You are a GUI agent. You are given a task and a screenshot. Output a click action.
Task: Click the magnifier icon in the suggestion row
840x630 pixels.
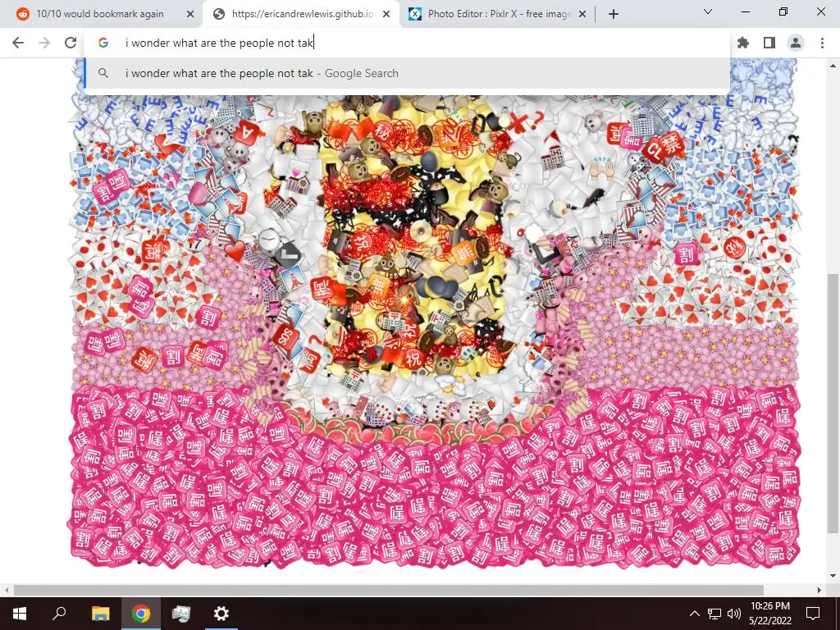(103, 73)
